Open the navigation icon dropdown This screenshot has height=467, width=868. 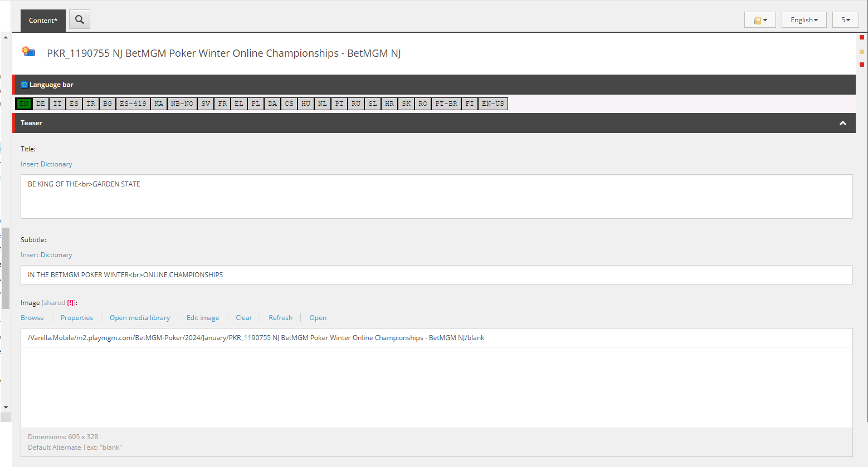tap(760, 20)
